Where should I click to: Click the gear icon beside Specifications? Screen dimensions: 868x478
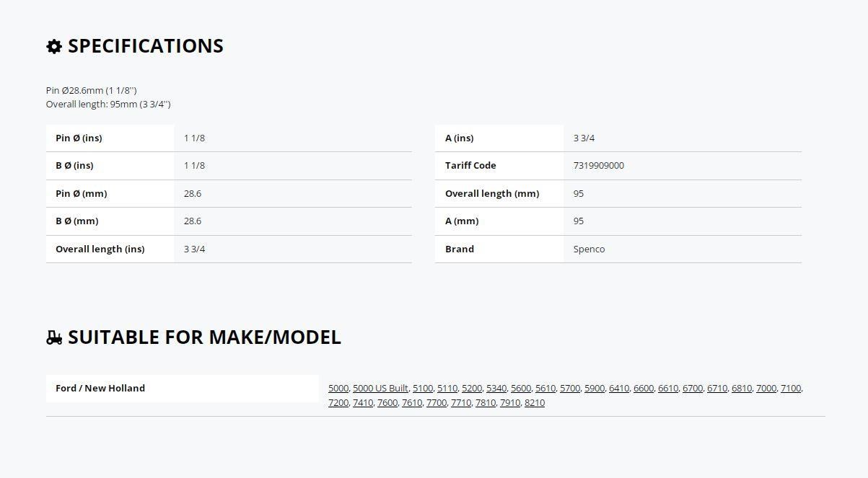tap(54, 46)
